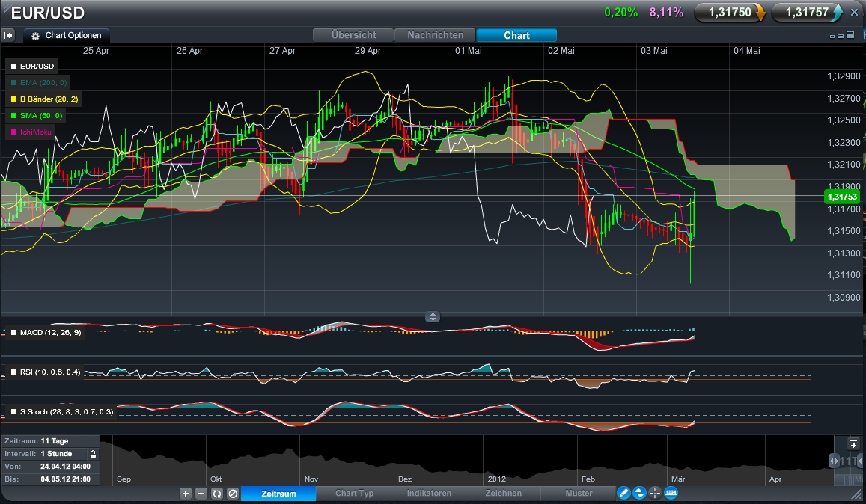Toggle the MACD (12, 26, 9) panel legend
Screen dimensions: 866x504
pyautogui.click(x=46, y=333)
